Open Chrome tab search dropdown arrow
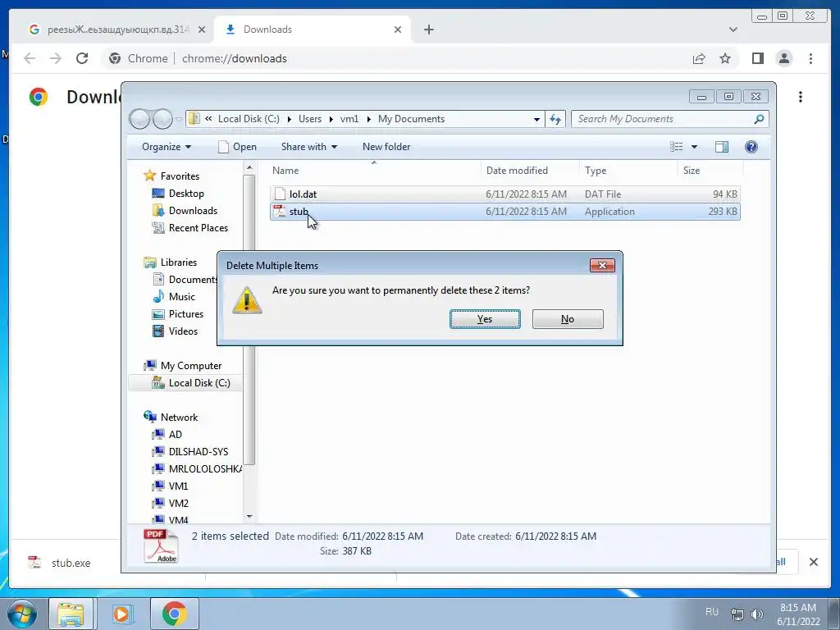The image size is (840, 630). click(x=733, y=30)
